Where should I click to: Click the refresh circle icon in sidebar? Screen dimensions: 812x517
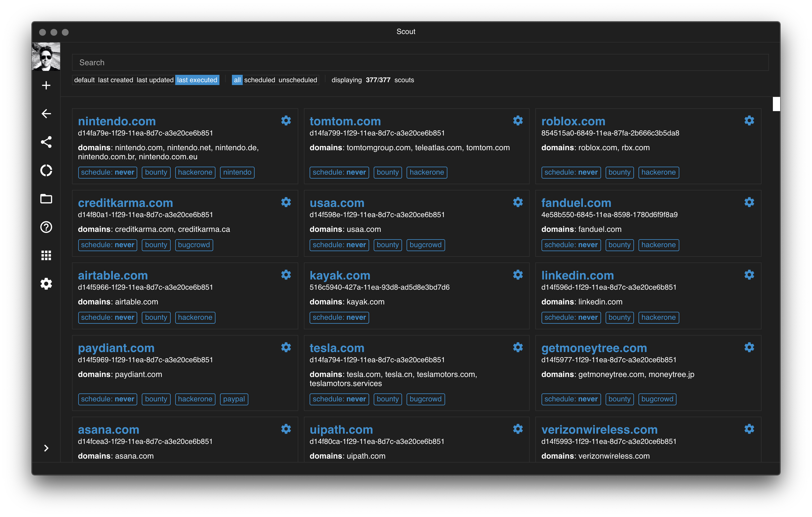[46, 170]
